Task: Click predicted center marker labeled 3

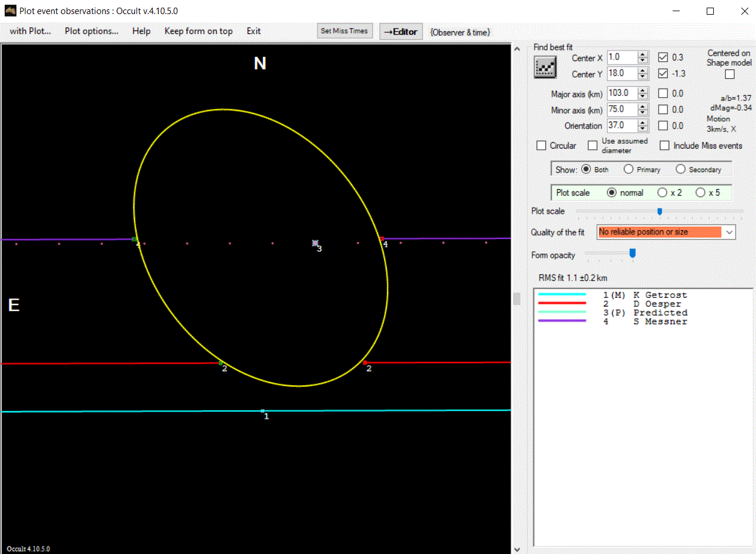Action: [x=316, y=243]
